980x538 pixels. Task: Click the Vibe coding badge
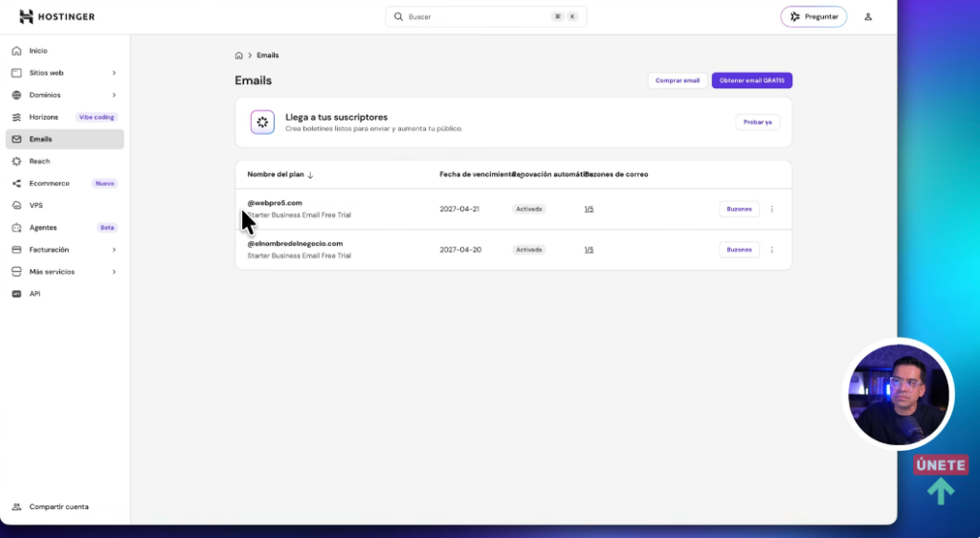click(x=97, y=118)
